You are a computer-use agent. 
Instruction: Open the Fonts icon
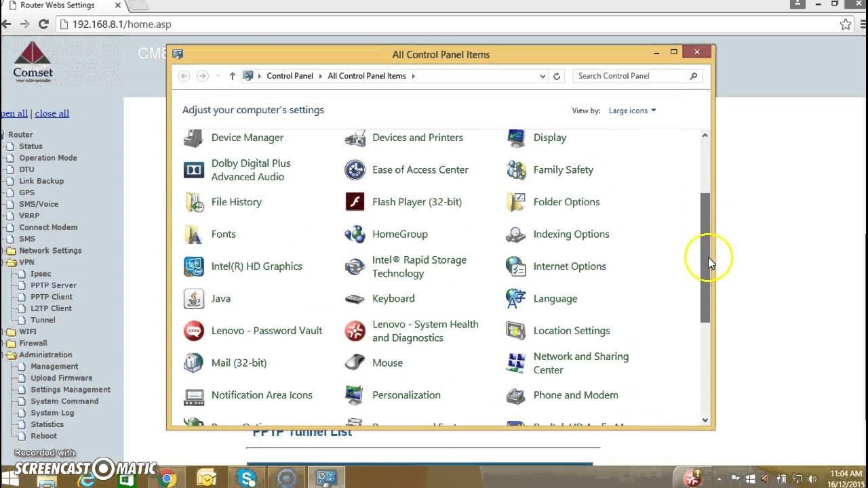tap(193, 235)
